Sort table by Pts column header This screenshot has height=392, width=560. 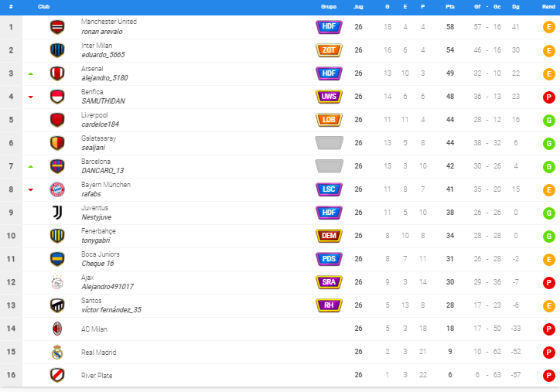coord(450,7)
